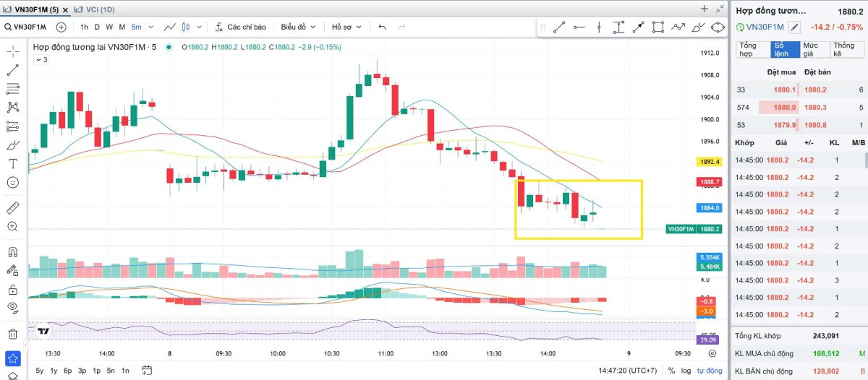This screenshot has width=868, height=380.
Task: Pick vertical line from floating toolbar
Action: point(599,27)
